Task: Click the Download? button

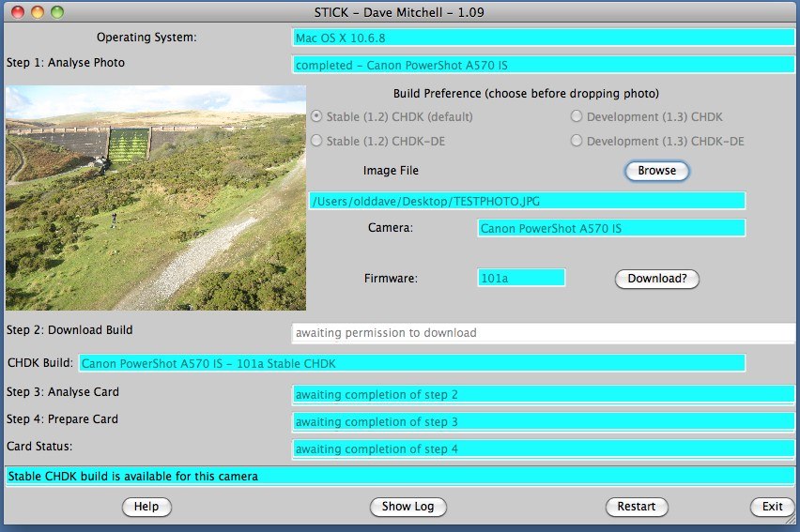Action: tap(657, 279)
